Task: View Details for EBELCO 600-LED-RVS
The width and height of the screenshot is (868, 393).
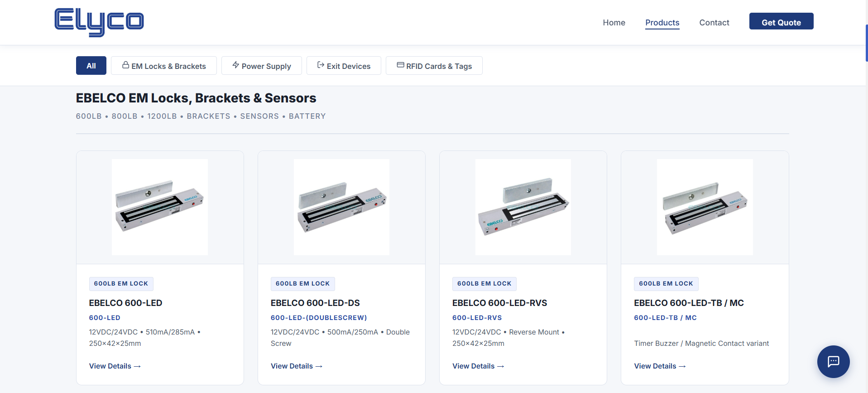Action: click(x=478, y=366)
